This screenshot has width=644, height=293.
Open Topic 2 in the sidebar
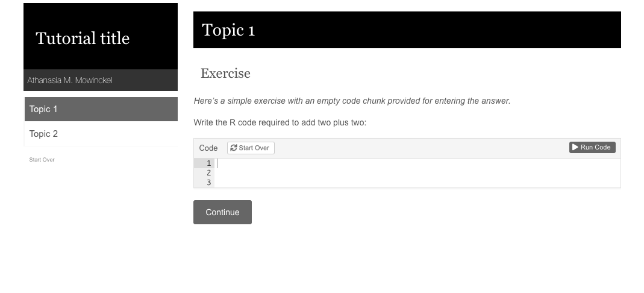pyautogui.click(x=101, y=134)
